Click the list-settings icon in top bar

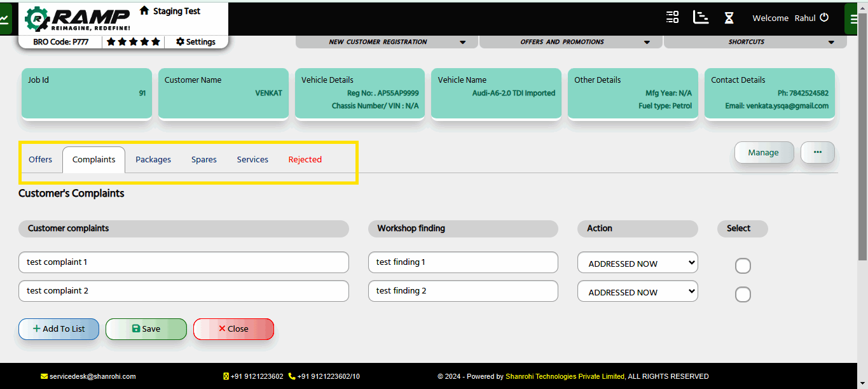point(672,17)
